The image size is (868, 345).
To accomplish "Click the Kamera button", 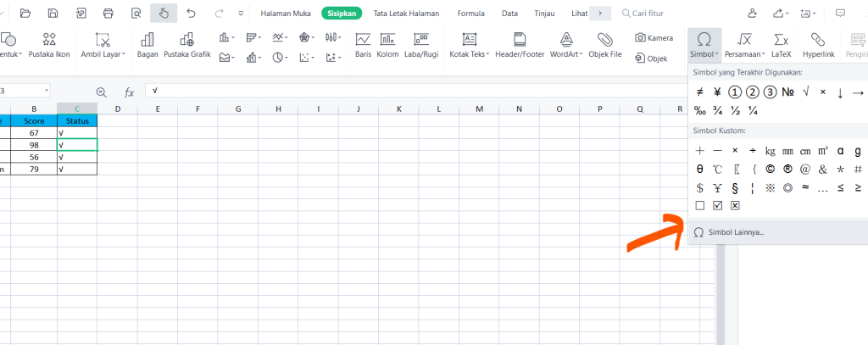I will [x=654, y=37].
